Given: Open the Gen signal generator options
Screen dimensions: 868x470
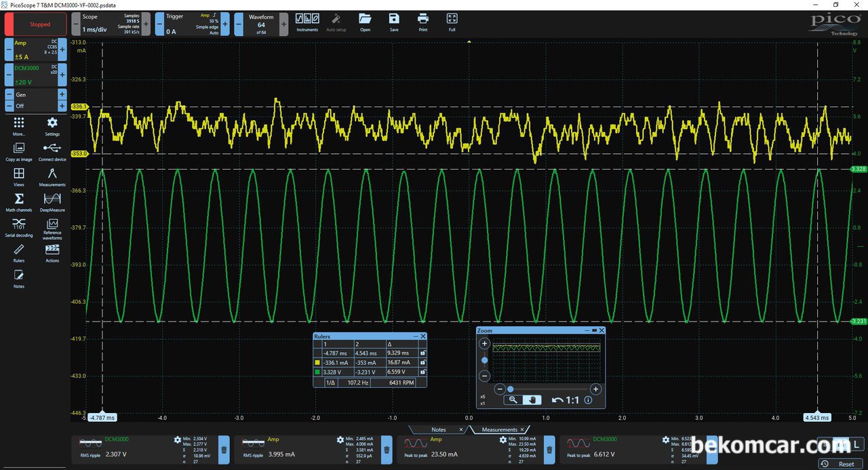Looking at the screenshot, I should coord(36,95).
